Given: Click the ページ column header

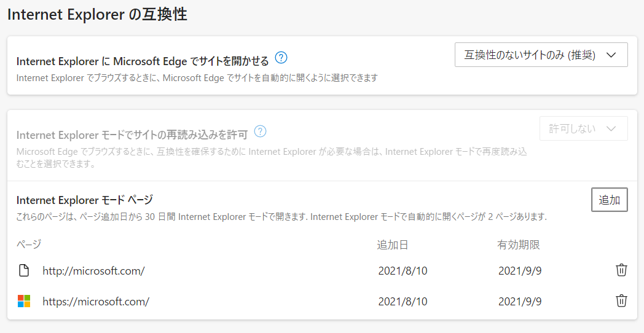Looking at the screenshot, I should pyautogui.click(x=29, y=245).
